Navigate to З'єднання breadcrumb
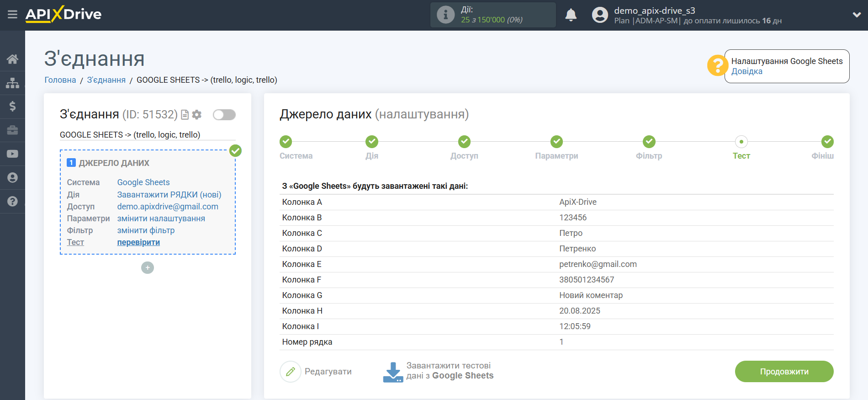This screenshot has height=400, width=868. click(106, 80)
